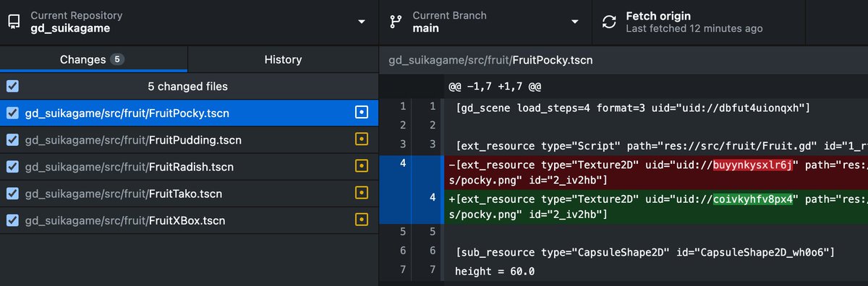868x286 pixels.
Task: Click the '5 changed files' header text
Action: (188, 87)
